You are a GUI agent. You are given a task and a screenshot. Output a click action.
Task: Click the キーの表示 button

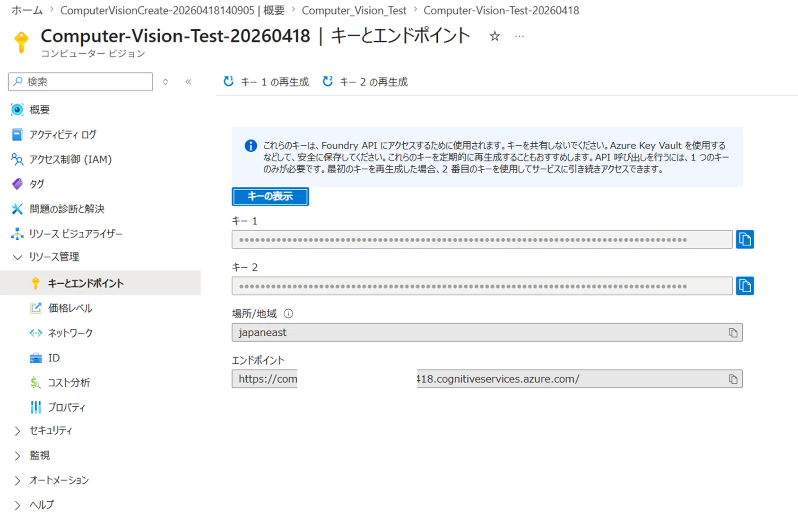(x=270, y=196)
